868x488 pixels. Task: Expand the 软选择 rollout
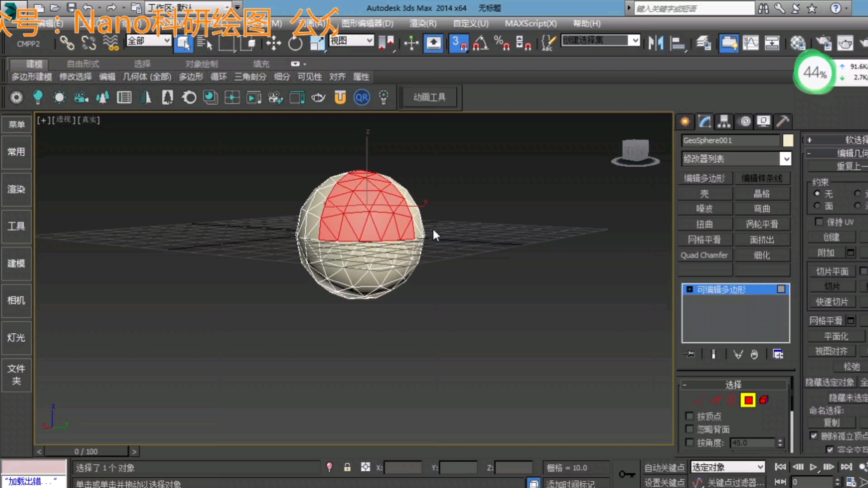[x=809, y=140]
